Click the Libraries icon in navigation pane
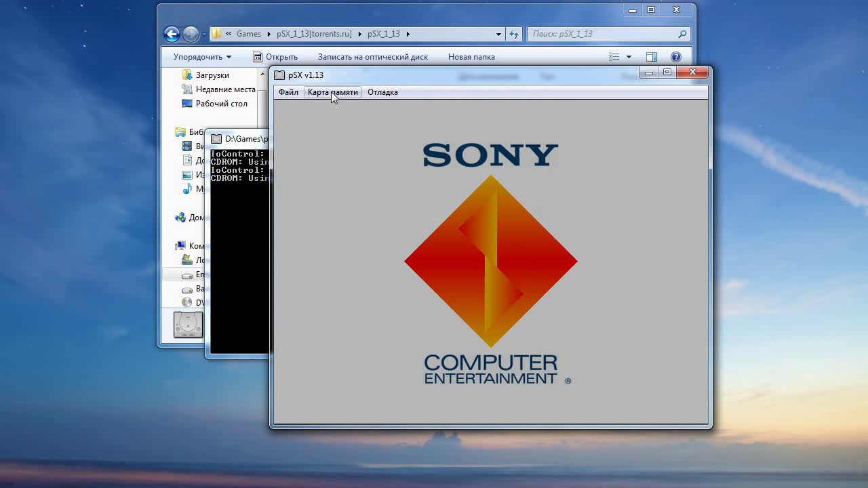 pos(180,132)
